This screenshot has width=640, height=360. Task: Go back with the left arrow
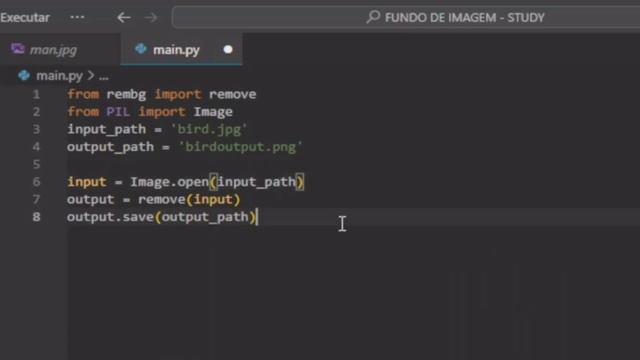pyautogui.click(x=124, y=18)
